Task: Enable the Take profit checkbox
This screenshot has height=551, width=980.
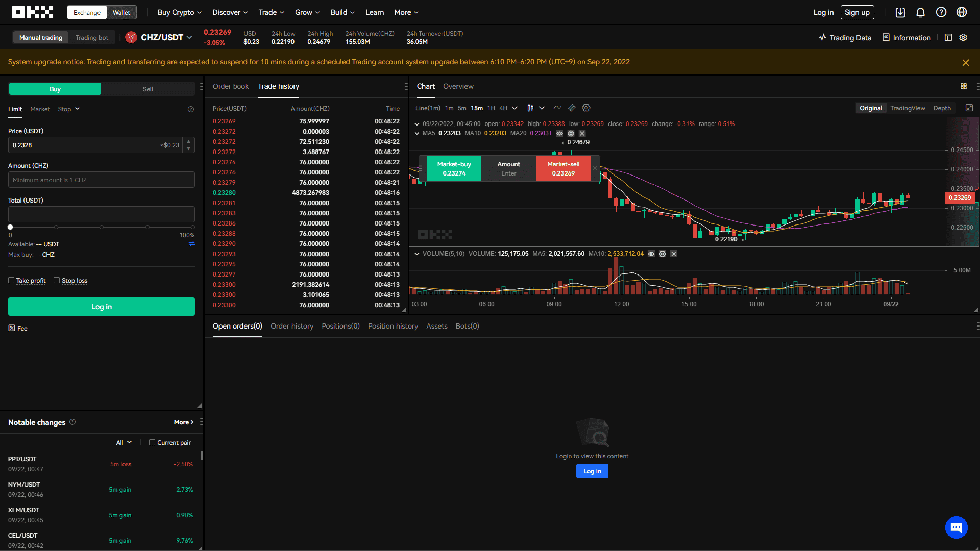Action: (x=11, y=280)
